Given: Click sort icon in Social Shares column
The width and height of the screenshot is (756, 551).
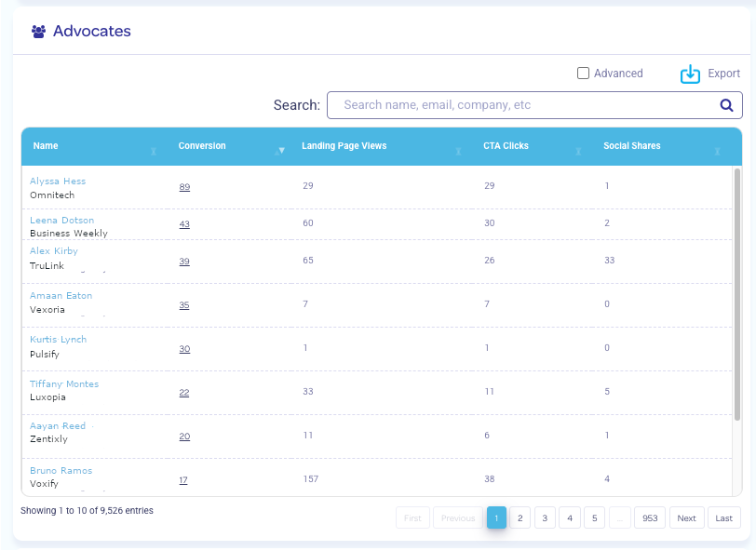Looking at the screenshot, I should coord(717,150).
